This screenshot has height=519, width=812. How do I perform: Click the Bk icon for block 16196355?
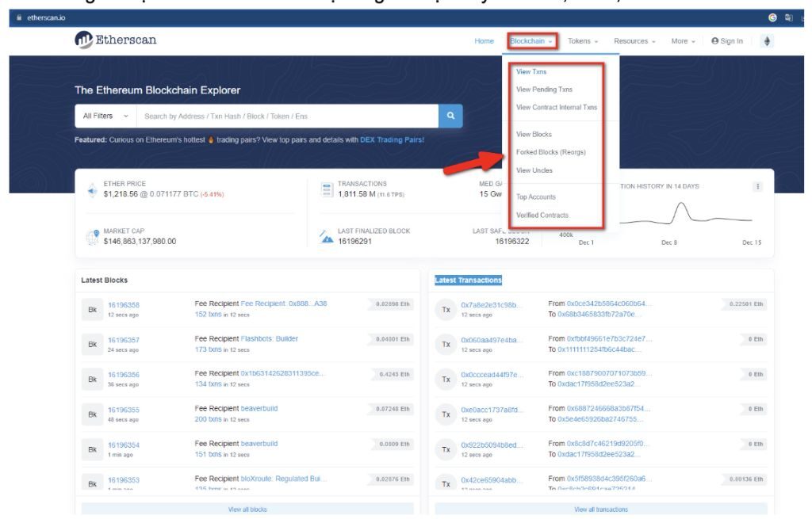click(92, 414)
